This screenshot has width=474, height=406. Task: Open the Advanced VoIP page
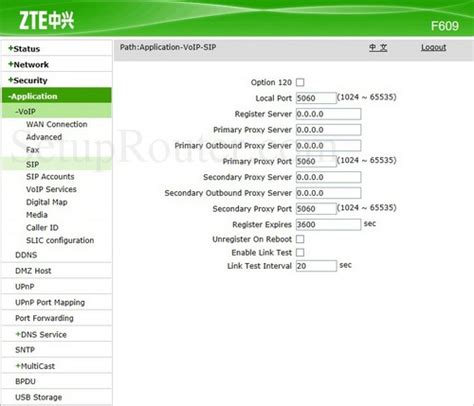click(44, 137)
